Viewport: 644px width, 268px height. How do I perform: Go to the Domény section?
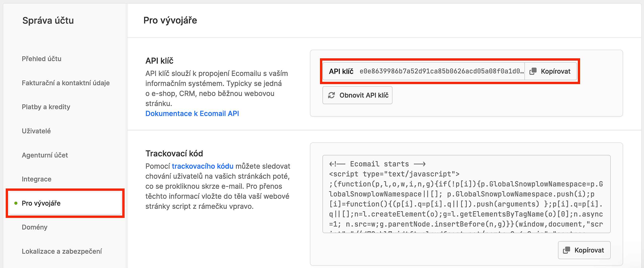(x=34, y=227)
